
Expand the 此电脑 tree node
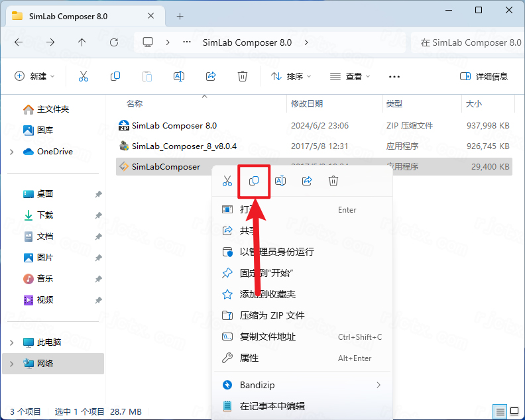[x=12, y=342]
